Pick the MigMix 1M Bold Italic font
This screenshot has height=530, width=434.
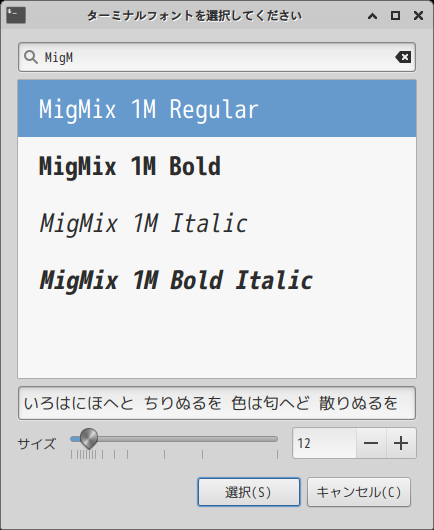pyautogui.click(x=217, y=280)
